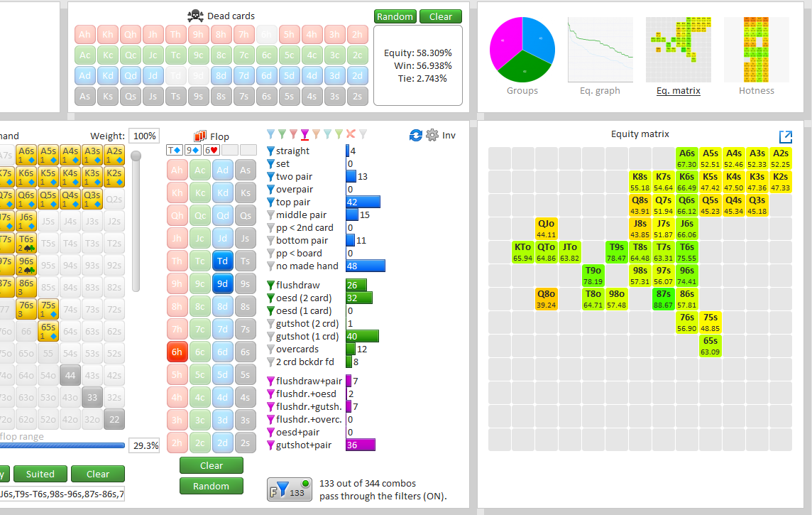The image size is (812, 515).
Task: Click the red cards icon beside Flop
Action: (200, 136)
